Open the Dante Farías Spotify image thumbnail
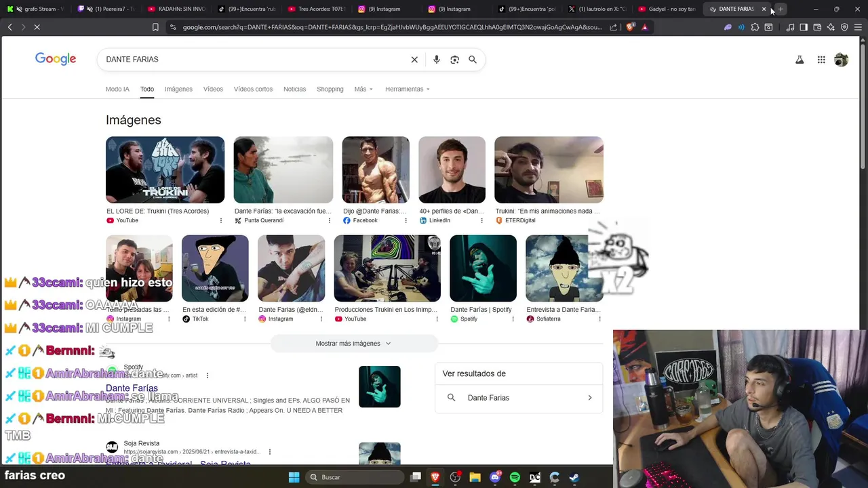The width and height of the screenshot is (868, 488). pyautogui.click(x=483, y=268)
